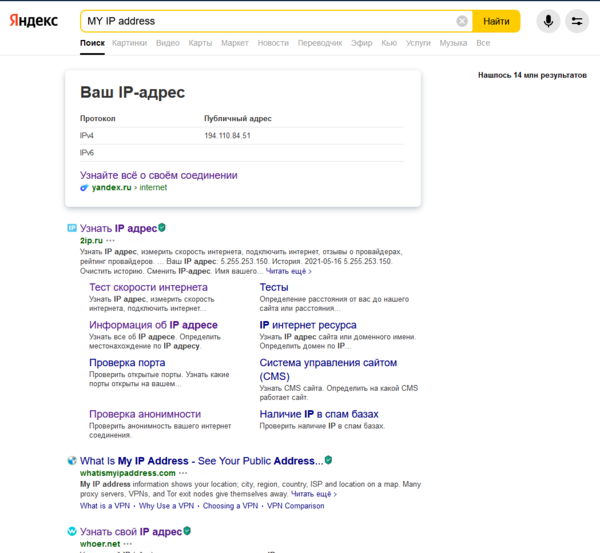Click the IPv4 address 194.110.84.51
The height and width of the screenshot is (553, 600).
tap(227, 135)
